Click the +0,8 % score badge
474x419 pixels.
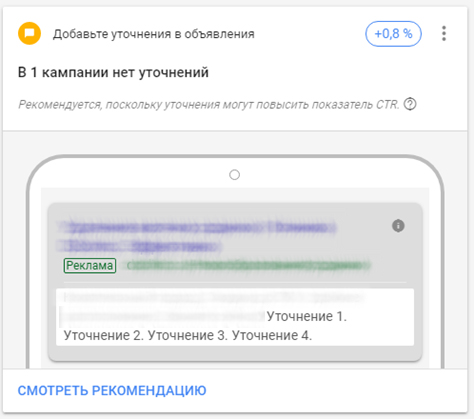[x=393, y=34]
